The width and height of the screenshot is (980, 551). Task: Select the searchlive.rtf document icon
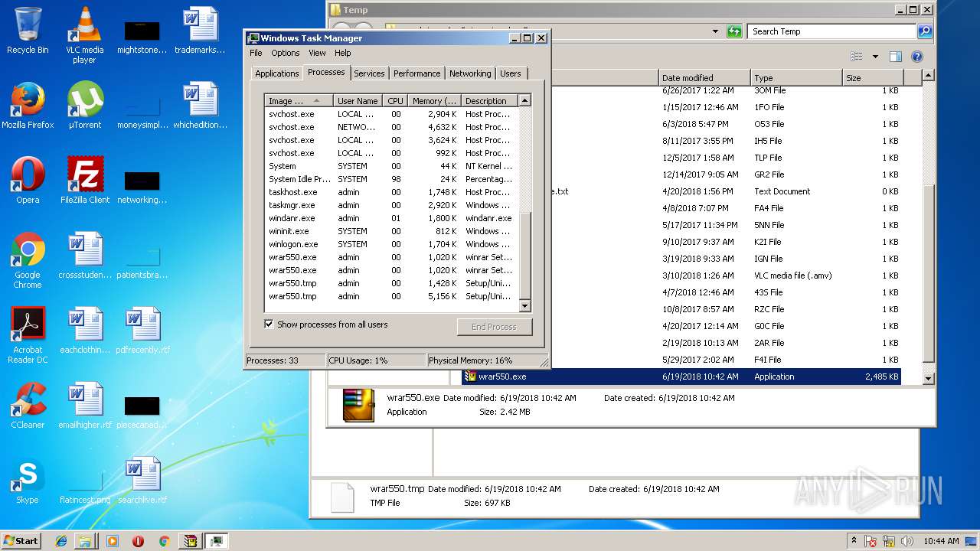(142, 481)
